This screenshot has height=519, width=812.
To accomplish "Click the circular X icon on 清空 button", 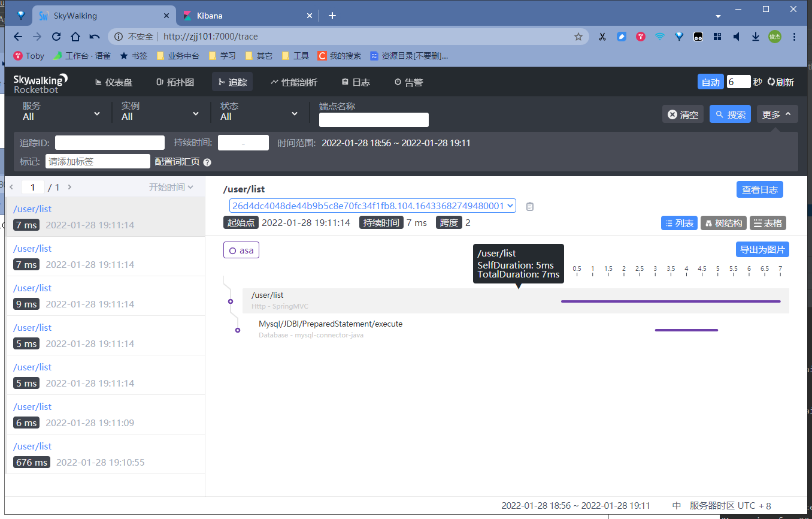I will 672,114.
